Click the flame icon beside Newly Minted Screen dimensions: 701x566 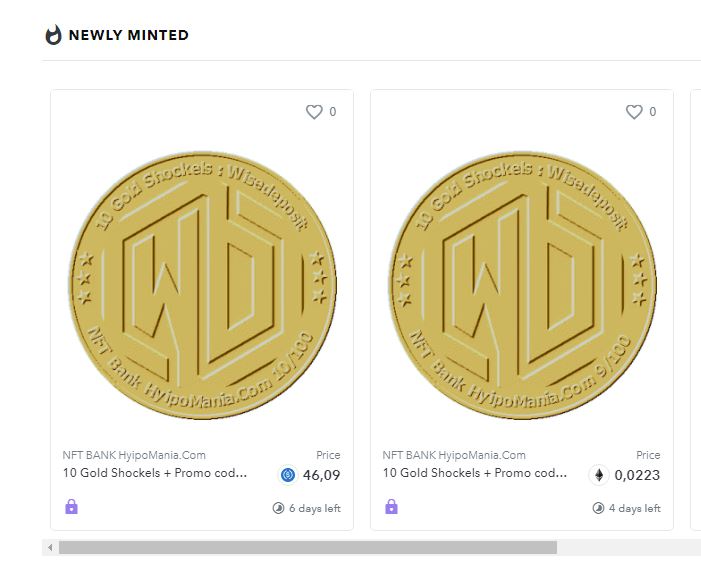coord(54,35)
